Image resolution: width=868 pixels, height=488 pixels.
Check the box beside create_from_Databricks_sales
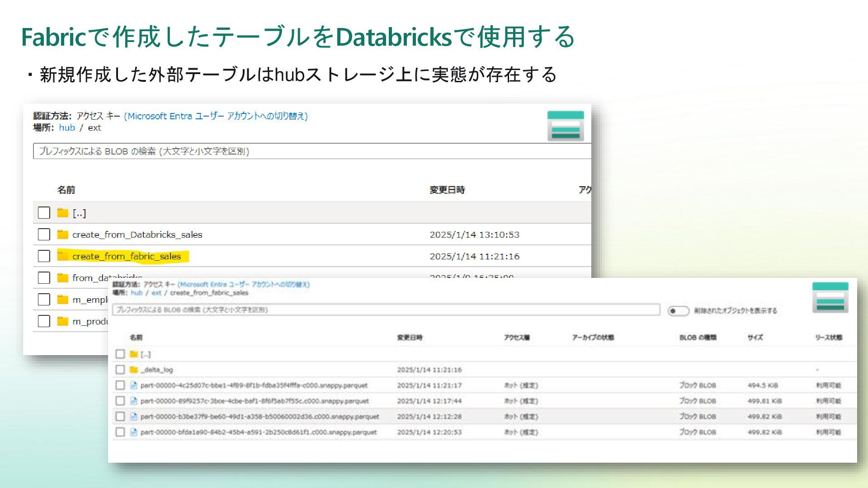44,235
